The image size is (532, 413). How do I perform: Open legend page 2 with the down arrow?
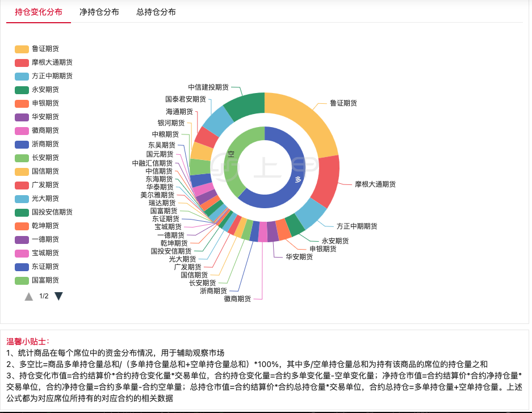coord(59,295)
